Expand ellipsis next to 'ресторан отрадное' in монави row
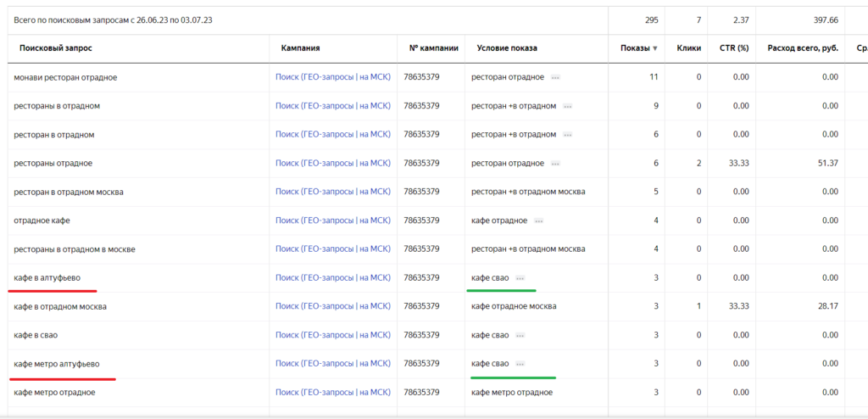This screenshot has height=419, width=868. [x=555, y=77]
